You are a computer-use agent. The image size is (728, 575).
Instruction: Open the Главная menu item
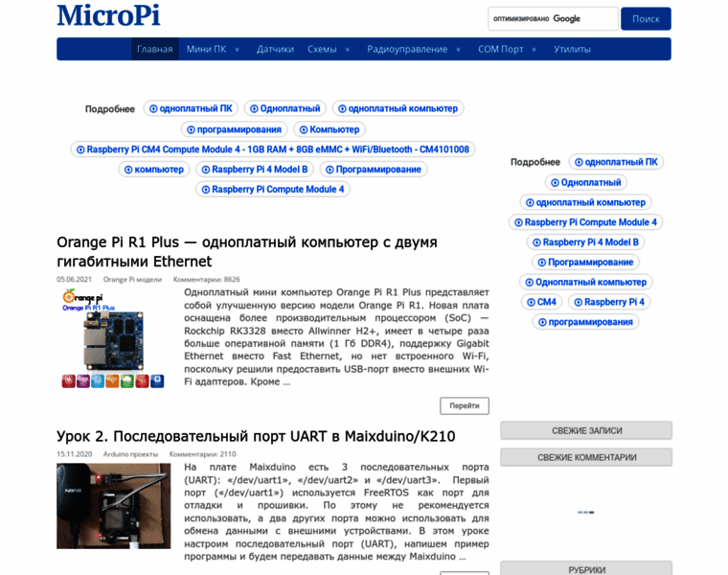[154, 49]
